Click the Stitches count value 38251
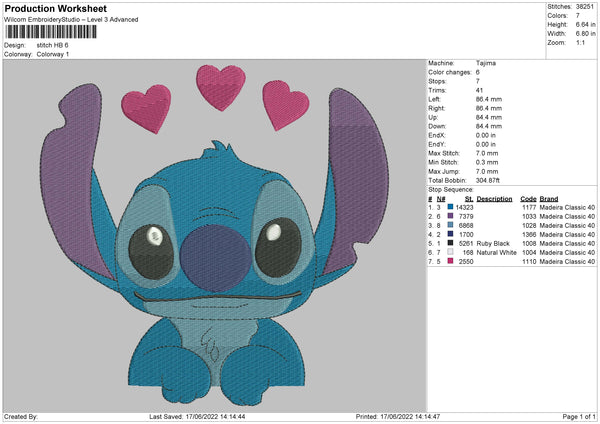Image resolution: width=600 pixels, height=424 pixels. 587,6
